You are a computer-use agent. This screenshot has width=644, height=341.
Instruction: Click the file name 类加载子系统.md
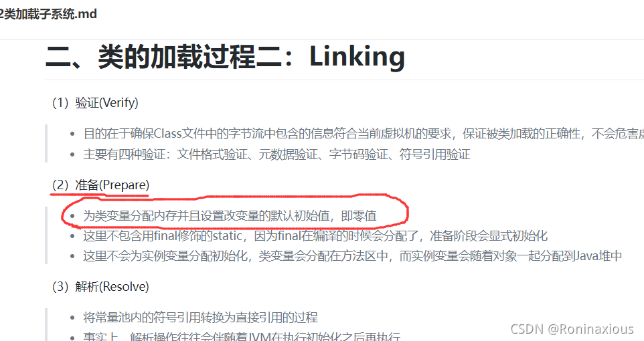click(48, 14)
